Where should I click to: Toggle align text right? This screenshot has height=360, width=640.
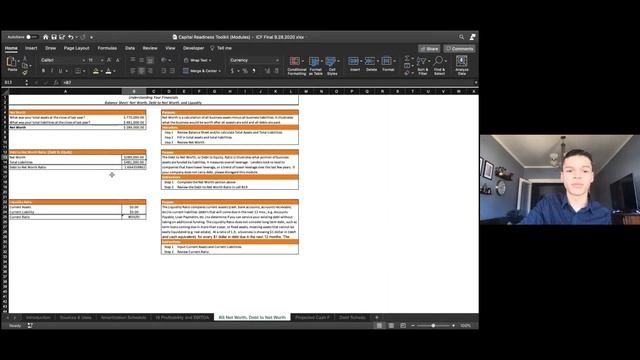pyautogui.click(x=150, y=71)
